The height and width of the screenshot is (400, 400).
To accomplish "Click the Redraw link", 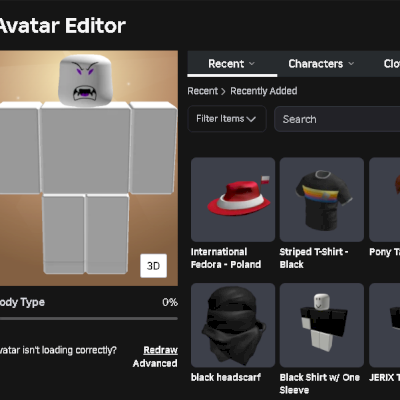I will pyautogui.click(x=160, y=350).
